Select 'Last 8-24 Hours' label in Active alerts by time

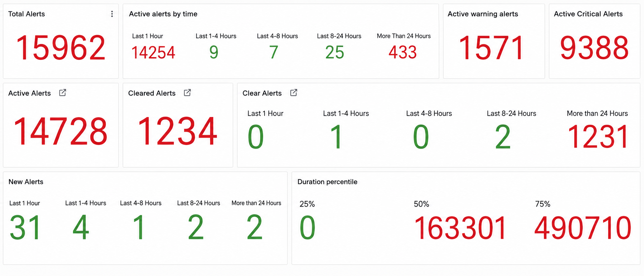point(339,36)
